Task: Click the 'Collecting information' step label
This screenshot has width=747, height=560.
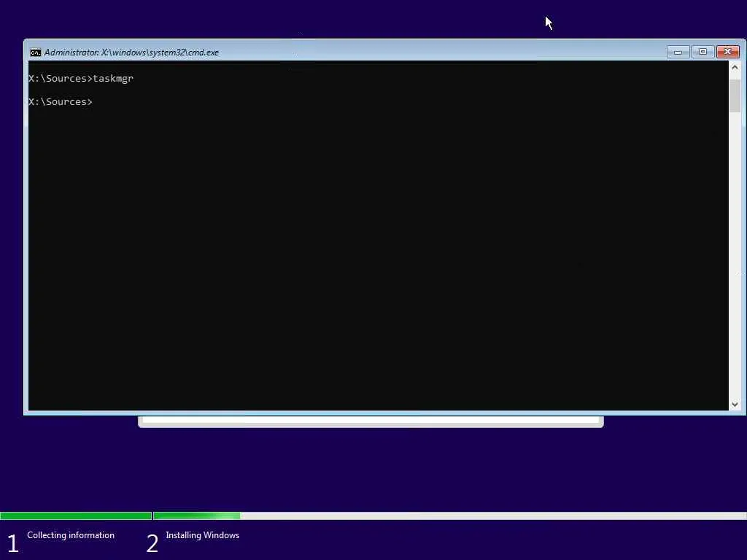Action: point(71,535)
